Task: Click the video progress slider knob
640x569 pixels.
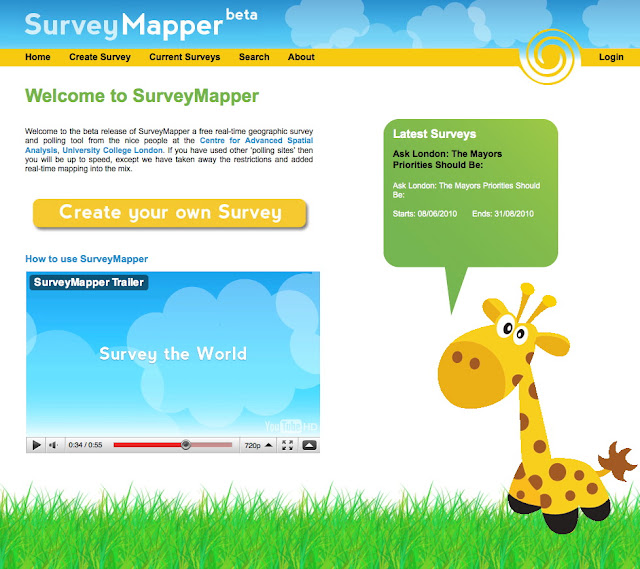Action: click(x=186, y=445)
